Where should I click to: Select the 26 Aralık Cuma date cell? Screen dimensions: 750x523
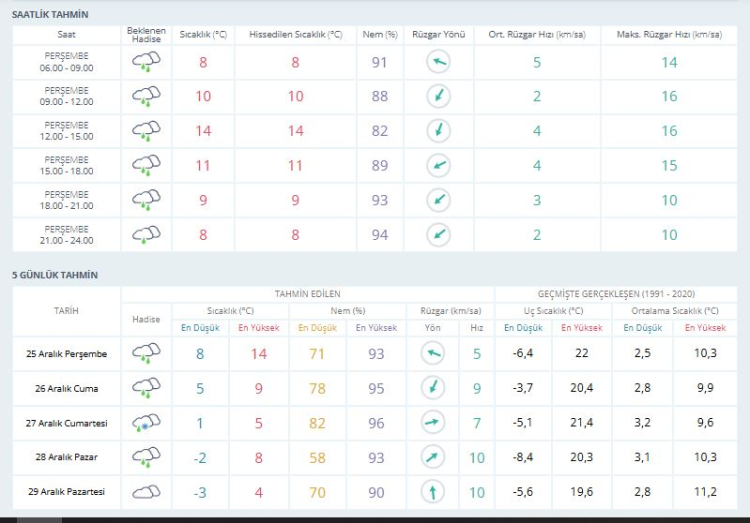66,388
